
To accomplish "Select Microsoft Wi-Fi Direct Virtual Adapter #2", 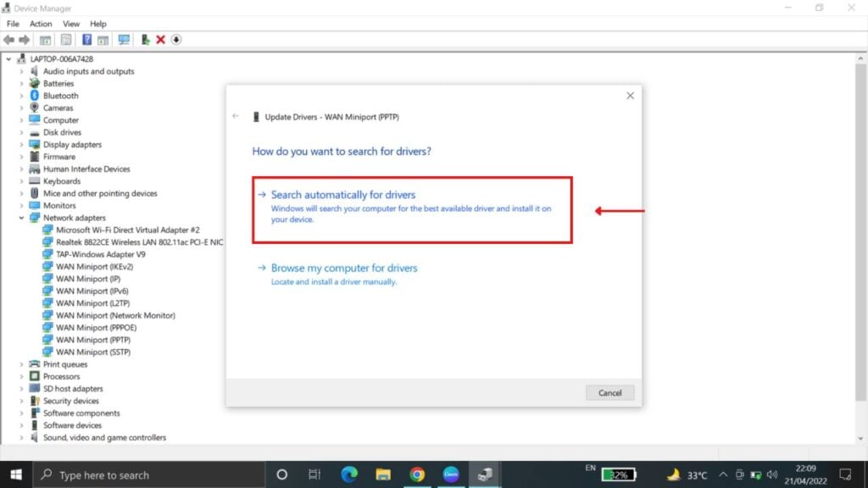I will pyautogui.click(x=128, y=230).
